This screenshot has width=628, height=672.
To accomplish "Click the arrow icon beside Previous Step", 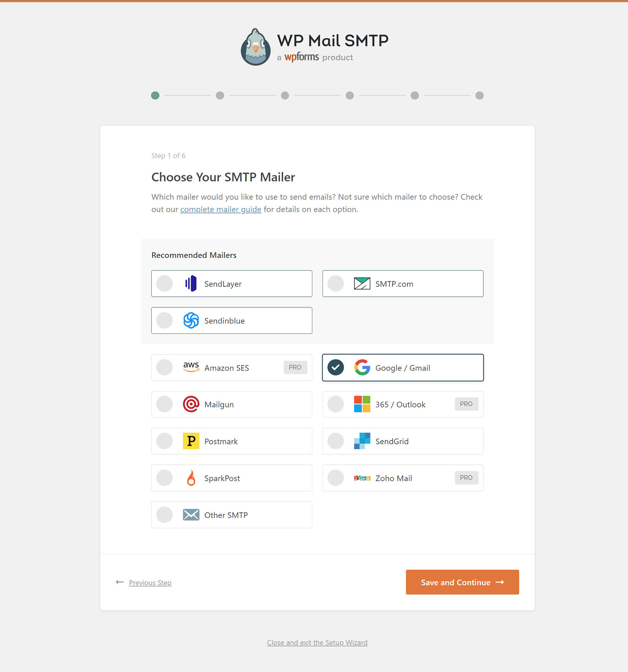I will [x=119, y=582].
